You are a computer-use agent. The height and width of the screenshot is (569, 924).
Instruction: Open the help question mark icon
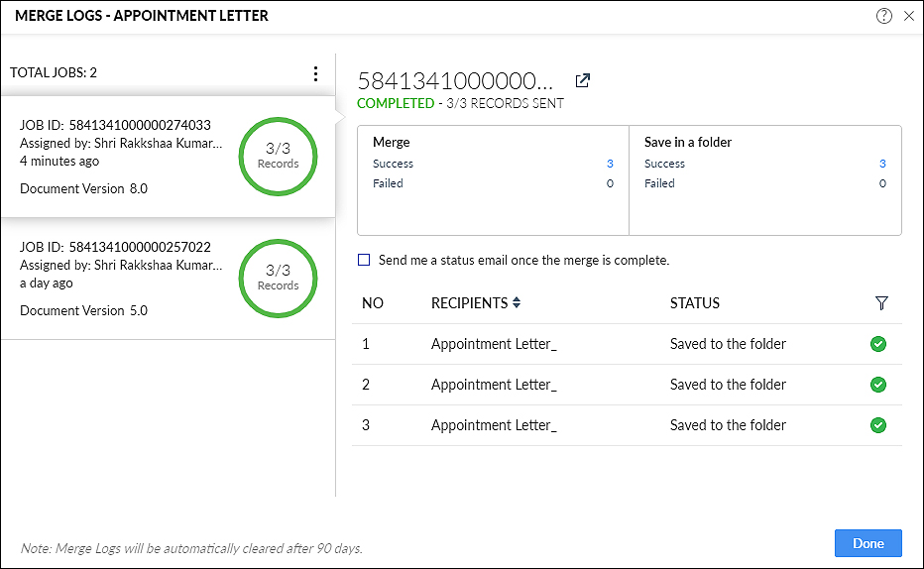(x=884, y=16)
